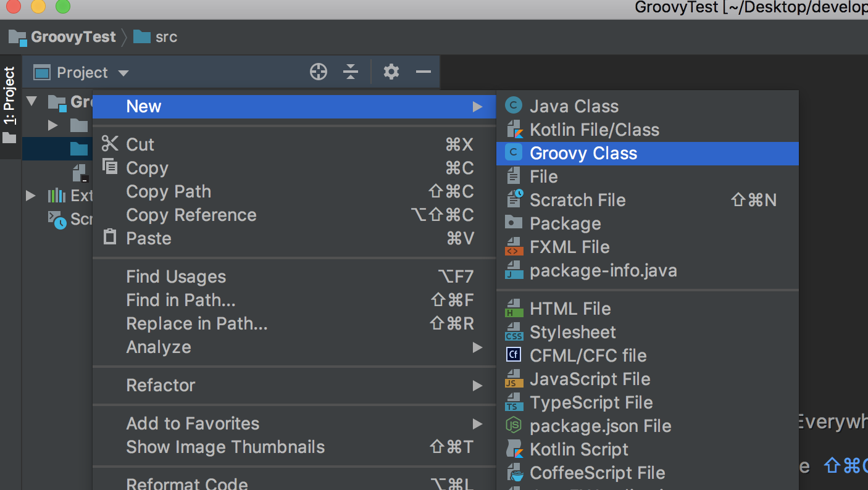This screenshot has height=490, width=868.
Task: Click the Copy icon in context menu
Action: tap(110, 167)
